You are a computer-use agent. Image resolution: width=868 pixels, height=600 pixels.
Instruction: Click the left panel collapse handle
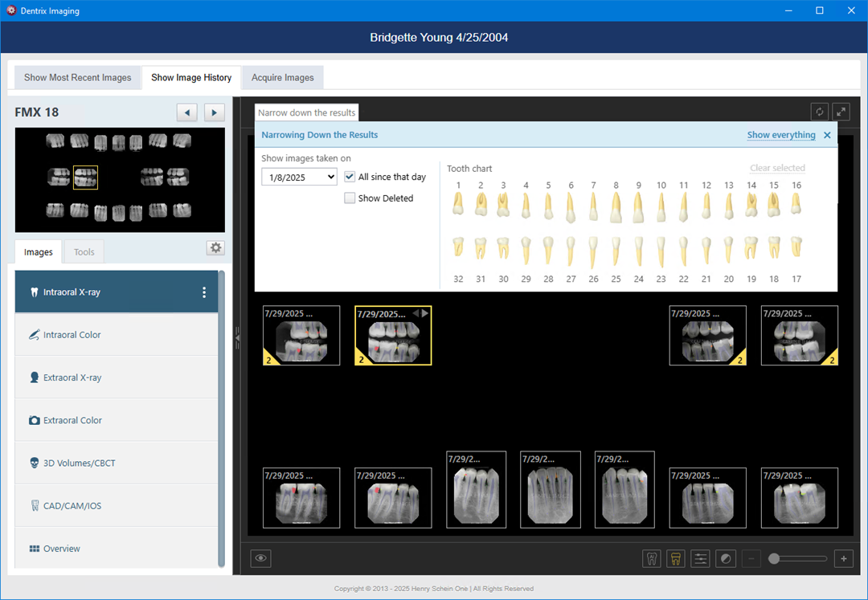[x=237, y=337]
